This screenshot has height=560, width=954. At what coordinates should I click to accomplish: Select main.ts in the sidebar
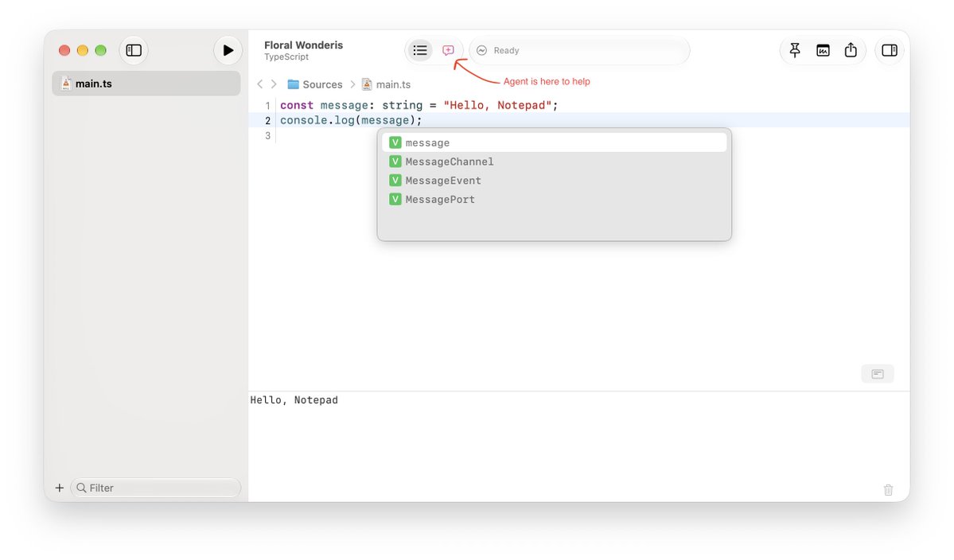tap(146, 84)
